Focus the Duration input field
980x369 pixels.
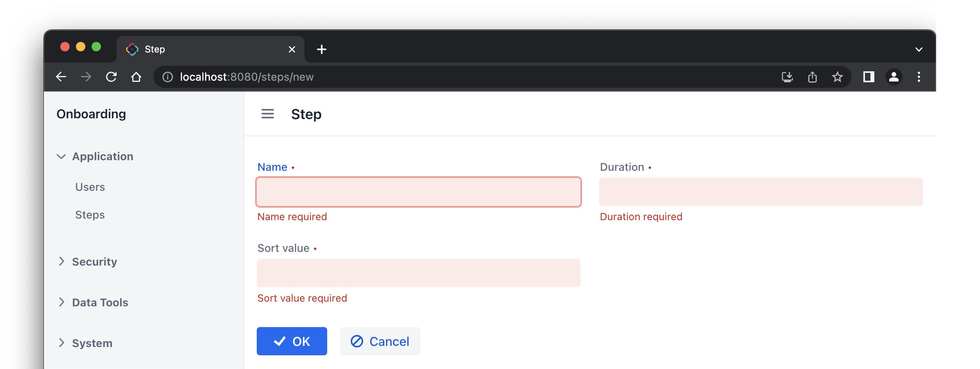(760, 192)
